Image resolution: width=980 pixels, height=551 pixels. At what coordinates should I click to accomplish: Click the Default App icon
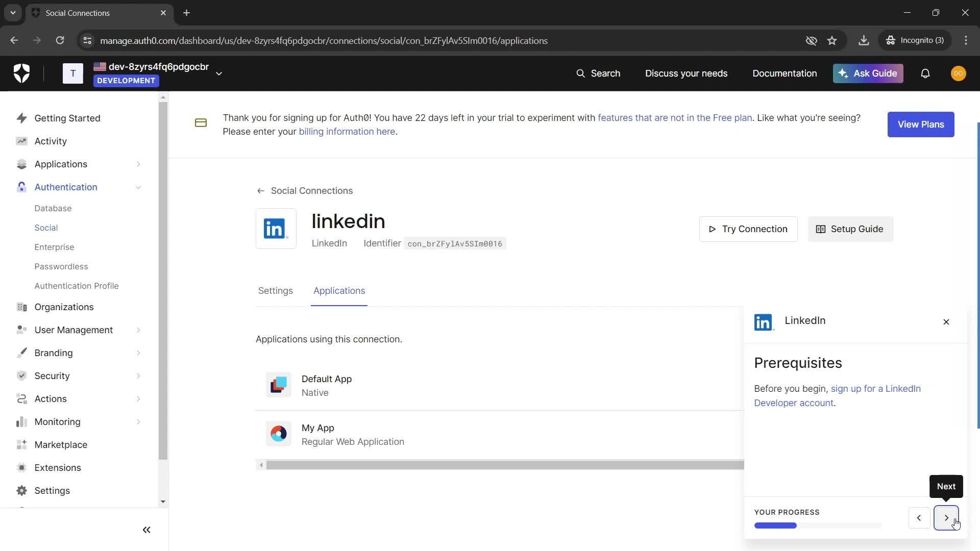coord(278,385)
